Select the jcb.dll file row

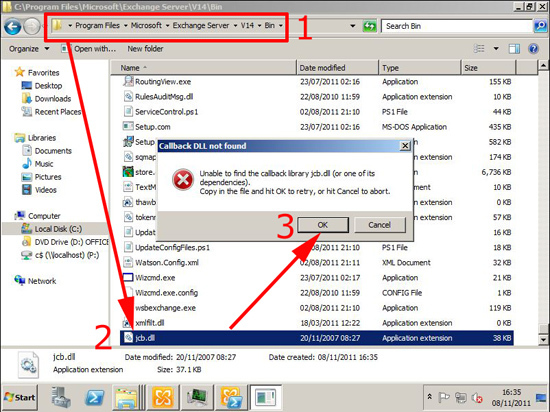317,338
